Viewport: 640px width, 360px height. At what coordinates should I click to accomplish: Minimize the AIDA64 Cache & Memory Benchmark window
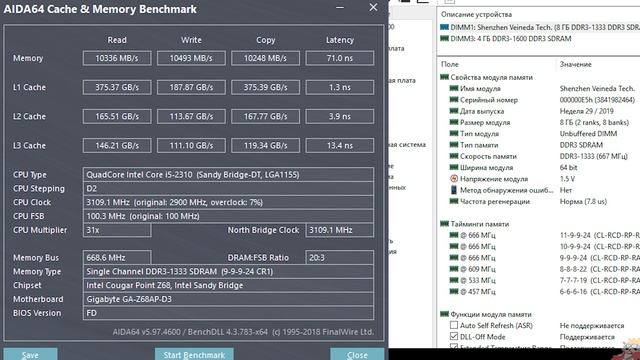pyautogui.click(x=340, y=7)
